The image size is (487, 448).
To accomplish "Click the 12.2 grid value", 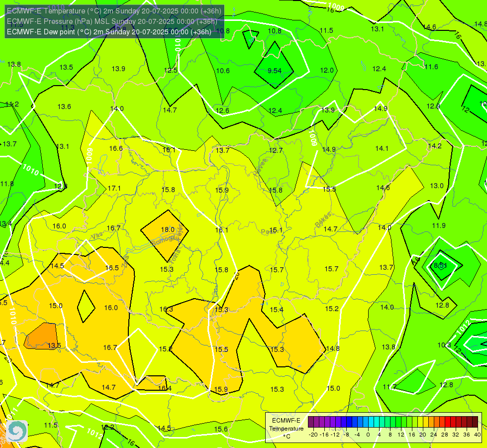I will 107,428.
